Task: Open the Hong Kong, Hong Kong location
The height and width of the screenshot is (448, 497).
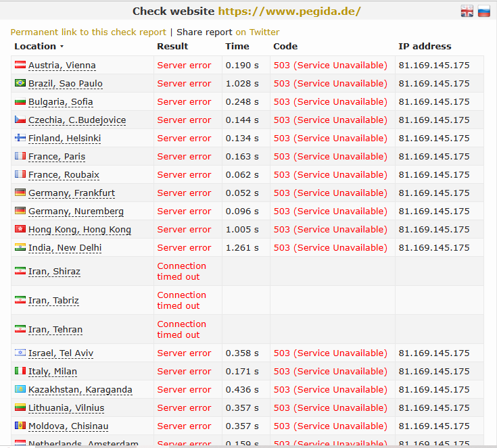Action: click(80, 230)
